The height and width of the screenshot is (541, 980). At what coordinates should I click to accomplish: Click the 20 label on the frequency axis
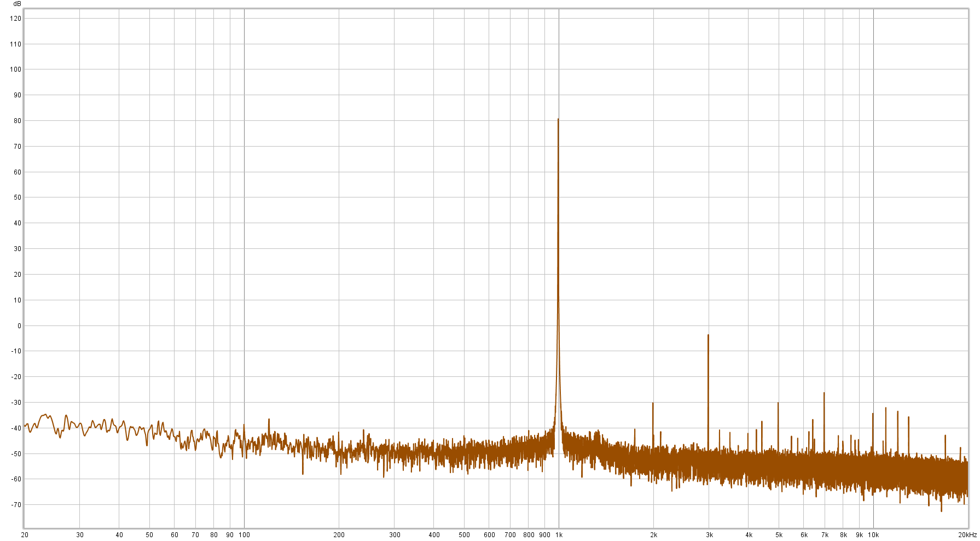pos(25,535)
